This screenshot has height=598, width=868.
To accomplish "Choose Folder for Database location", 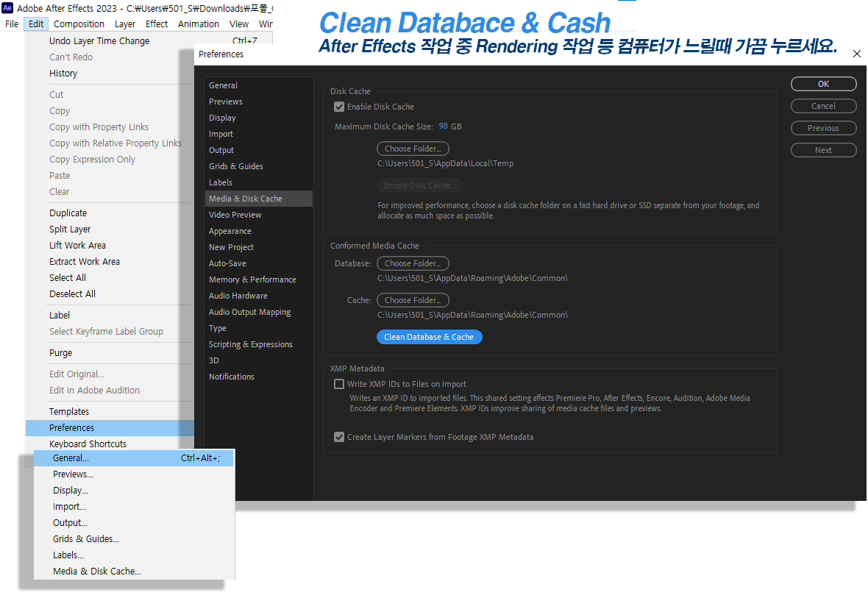I will click(413, 263).
